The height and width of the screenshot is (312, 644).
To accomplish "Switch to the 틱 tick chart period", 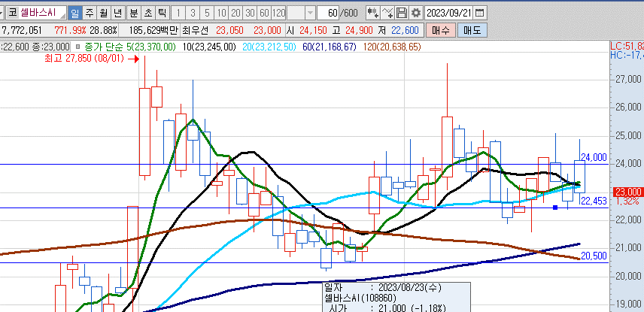I will [x=163, y=13].
